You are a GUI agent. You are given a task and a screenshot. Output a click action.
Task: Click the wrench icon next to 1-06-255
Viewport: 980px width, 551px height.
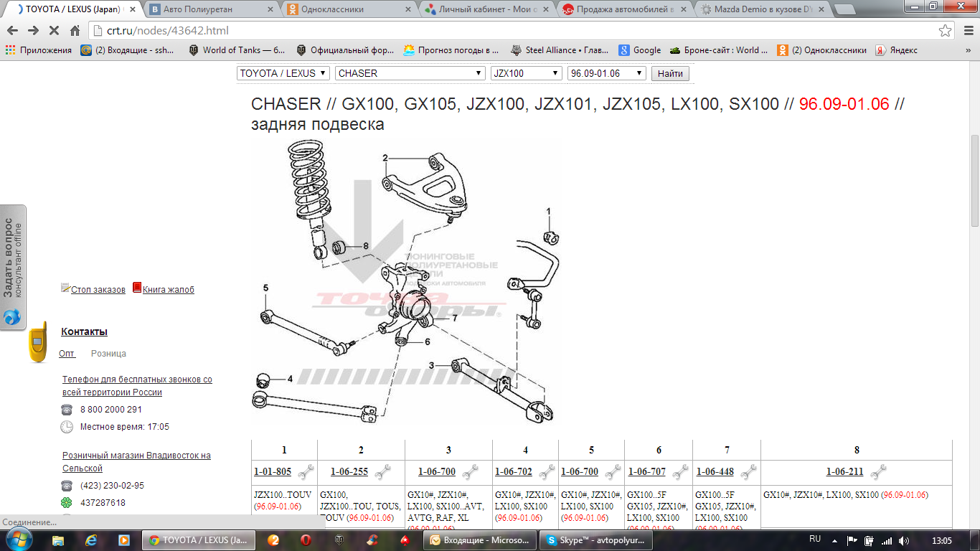click(x=382, y=471)
